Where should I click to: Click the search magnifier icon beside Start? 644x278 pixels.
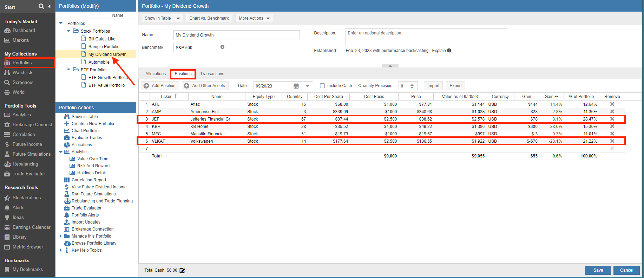click(41, 6)
